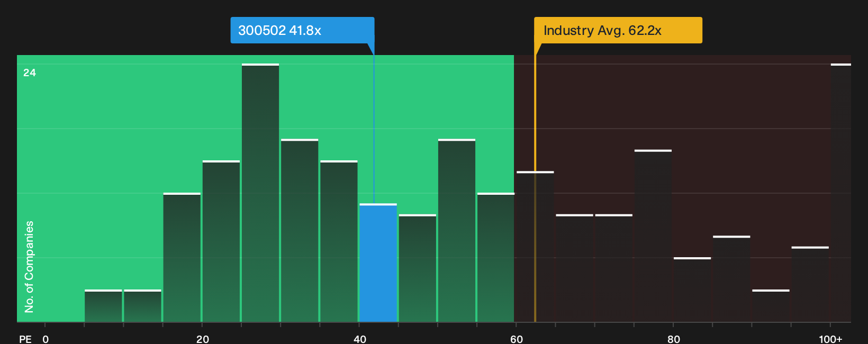Click the bar for PE 10-15

pos(142,306)
